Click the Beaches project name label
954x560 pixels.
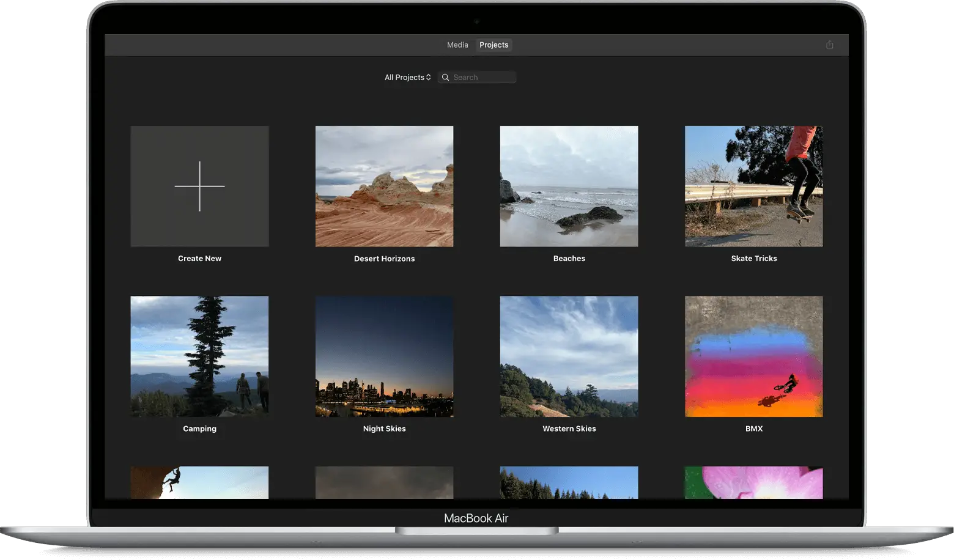pos(569,258)
